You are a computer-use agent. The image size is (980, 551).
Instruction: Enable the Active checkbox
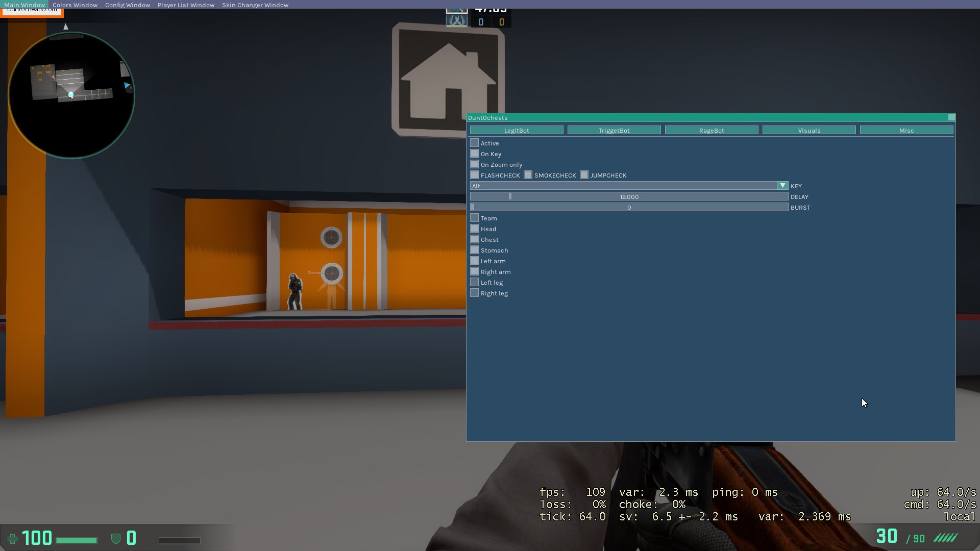click(x=475, y=143)
